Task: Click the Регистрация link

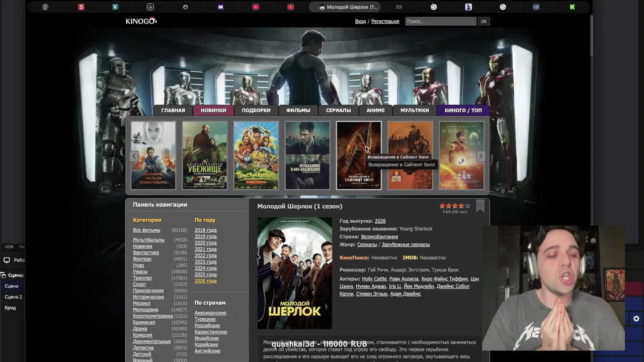Action: (385, 21)
